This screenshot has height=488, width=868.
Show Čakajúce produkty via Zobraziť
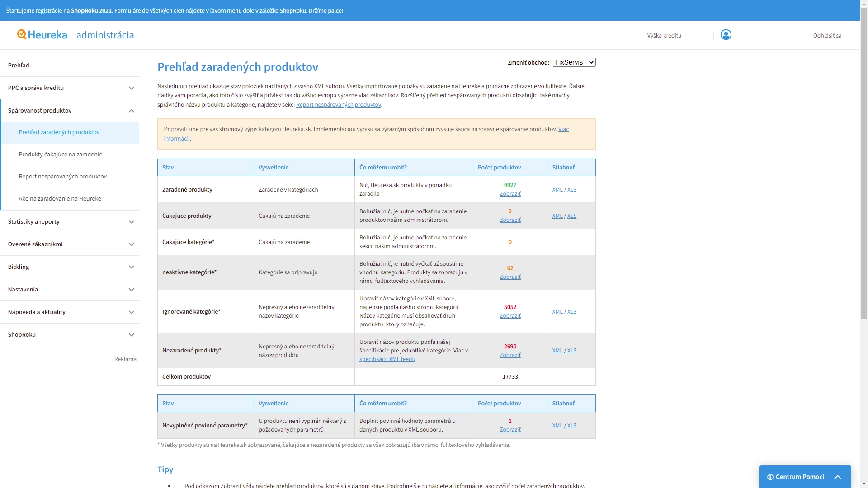pos(510,220)
